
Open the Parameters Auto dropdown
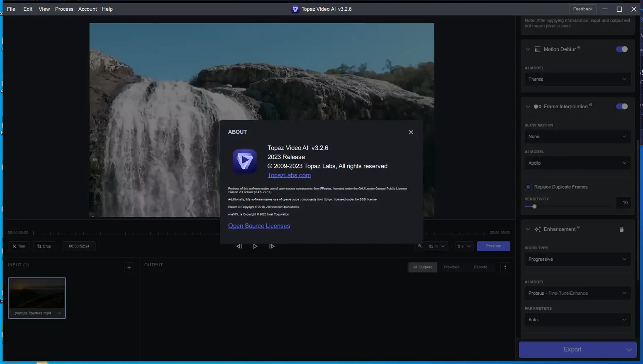(577, 320)
